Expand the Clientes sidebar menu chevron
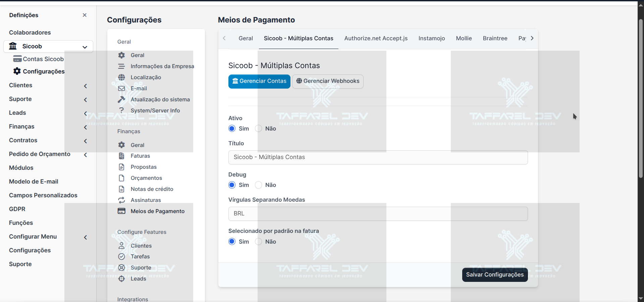644x302 pixels. (86, 86)
